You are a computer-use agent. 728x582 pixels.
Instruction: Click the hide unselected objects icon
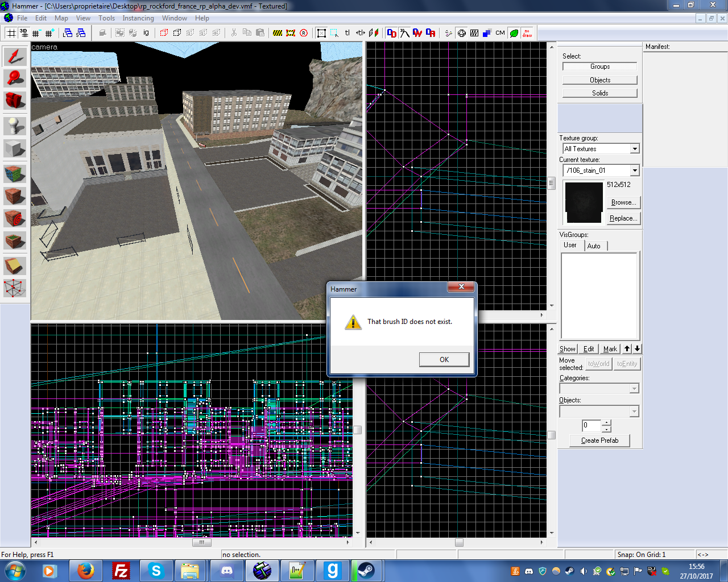[177, 33]
